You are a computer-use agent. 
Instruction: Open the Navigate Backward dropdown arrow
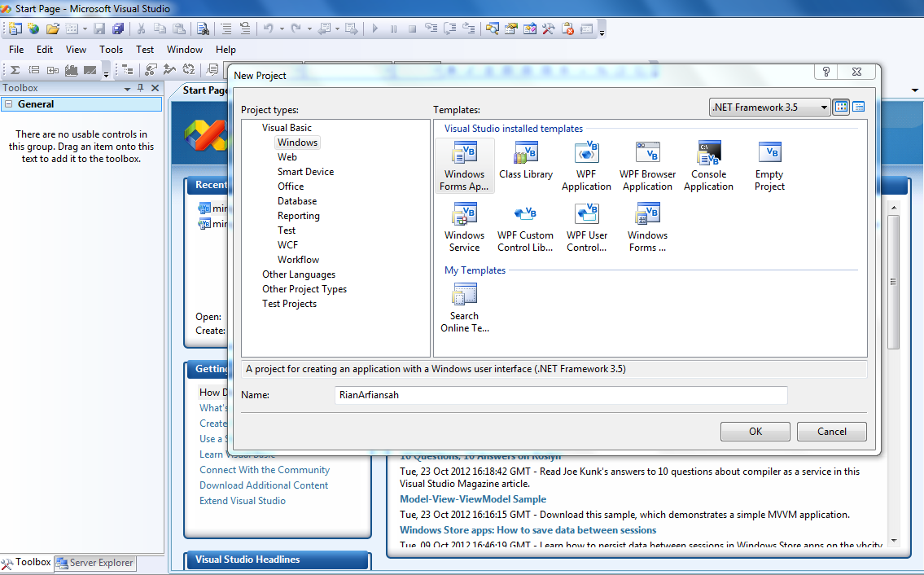(337, 29)
